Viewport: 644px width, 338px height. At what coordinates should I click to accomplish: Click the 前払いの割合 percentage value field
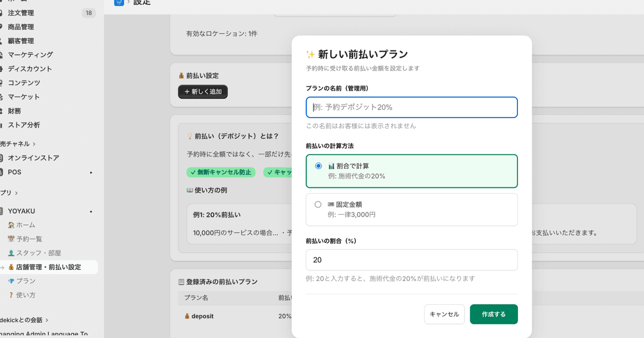pyautogui.click(x=411, y=260)
